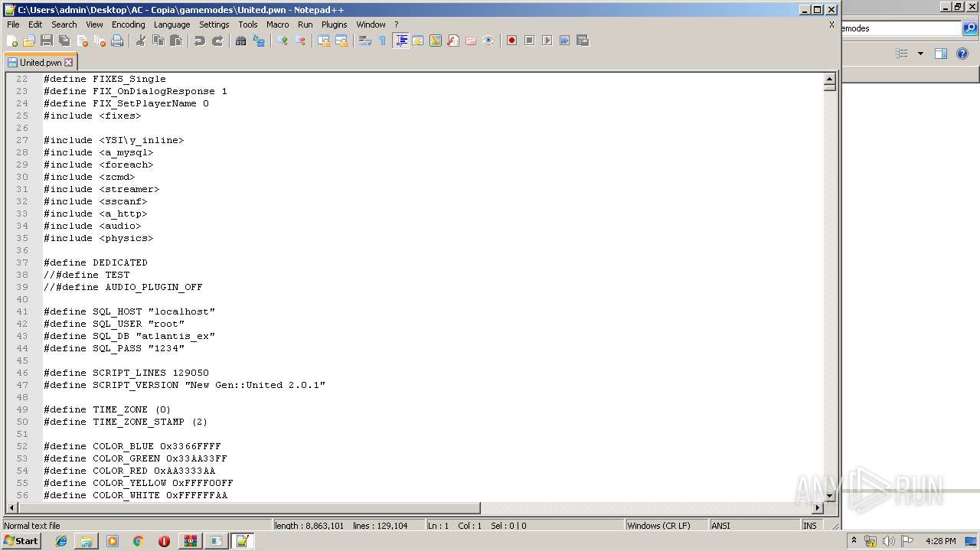Open the Macro menu
The image size is (980, 551).
(278, 24)
